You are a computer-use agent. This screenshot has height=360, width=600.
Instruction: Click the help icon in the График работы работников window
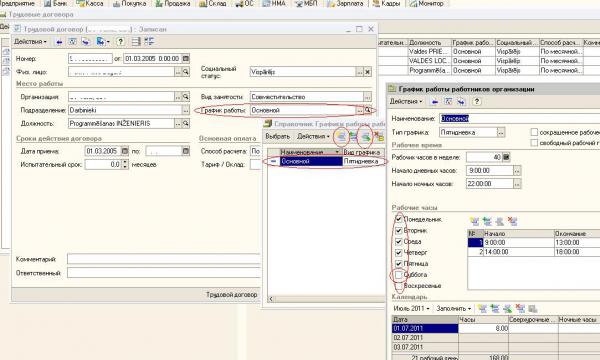coord(476,102)
